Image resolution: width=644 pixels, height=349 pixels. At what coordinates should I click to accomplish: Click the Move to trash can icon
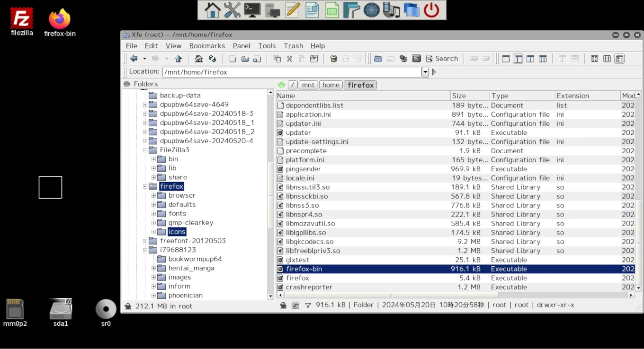334,59
